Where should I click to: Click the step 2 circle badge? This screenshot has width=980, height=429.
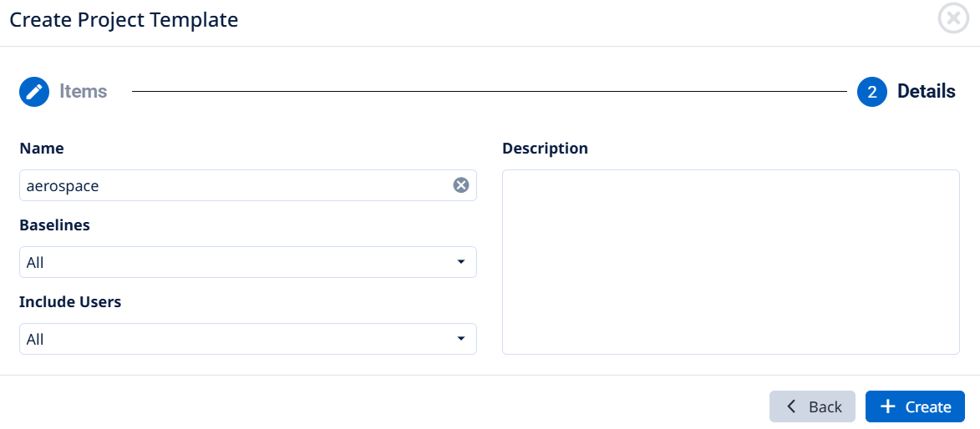click(872, 92)
